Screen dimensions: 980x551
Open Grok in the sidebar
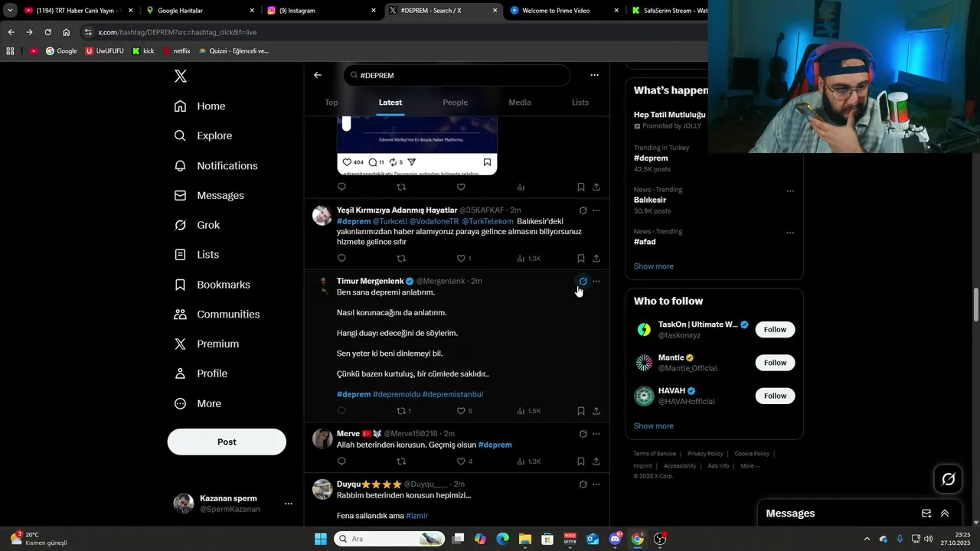point(197,225)
